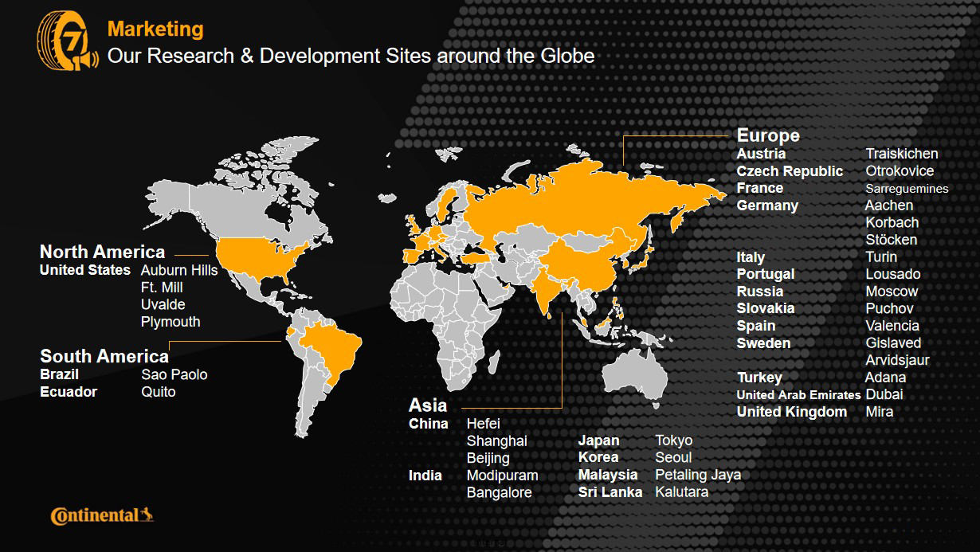Click the 'Sarreguemines' site name
Image resolution: width=980 pixels, height=552 pixels.
(907, 189)
